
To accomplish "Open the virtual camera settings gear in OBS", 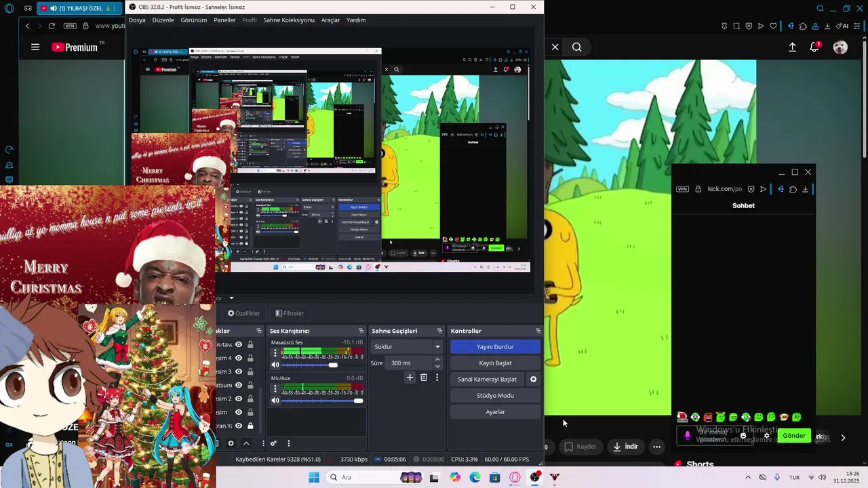I will (x=533, y=380).
